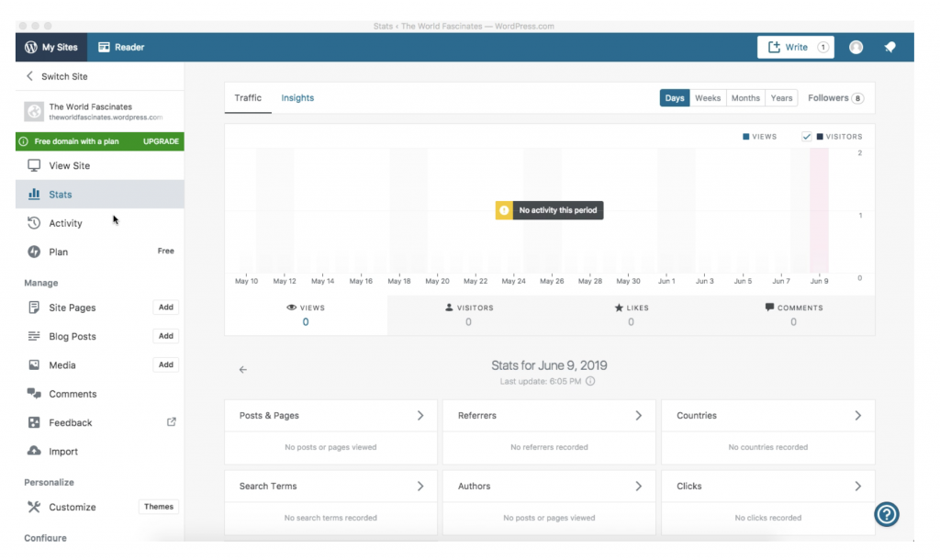Click the Visitors person icon
This screenshot has width=940, height=560.
(x=449, y=307)
